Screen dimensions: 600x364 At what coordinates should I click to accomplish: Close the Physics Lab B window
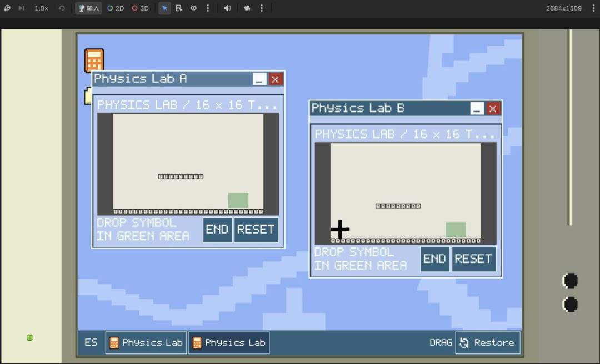click(492, 109)
